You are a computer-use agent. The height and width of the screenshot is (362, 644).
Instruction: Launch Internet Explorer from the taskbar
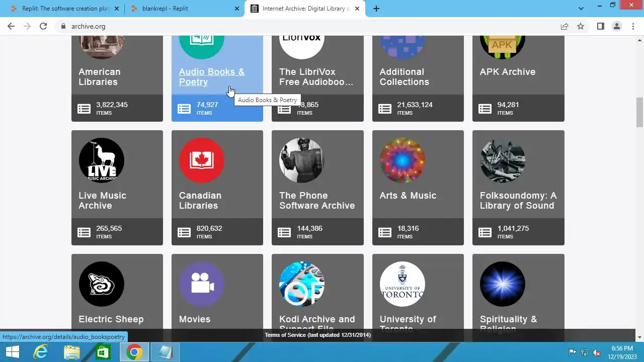[40, 352]
